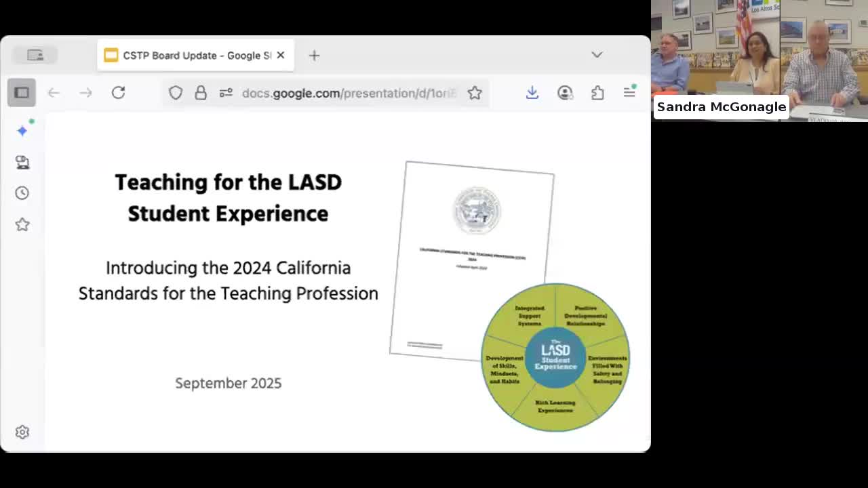Open a new tab with the plus button
Image resolution: width=868 pixels, height=488 pixels.
click(x=314, y=55)
